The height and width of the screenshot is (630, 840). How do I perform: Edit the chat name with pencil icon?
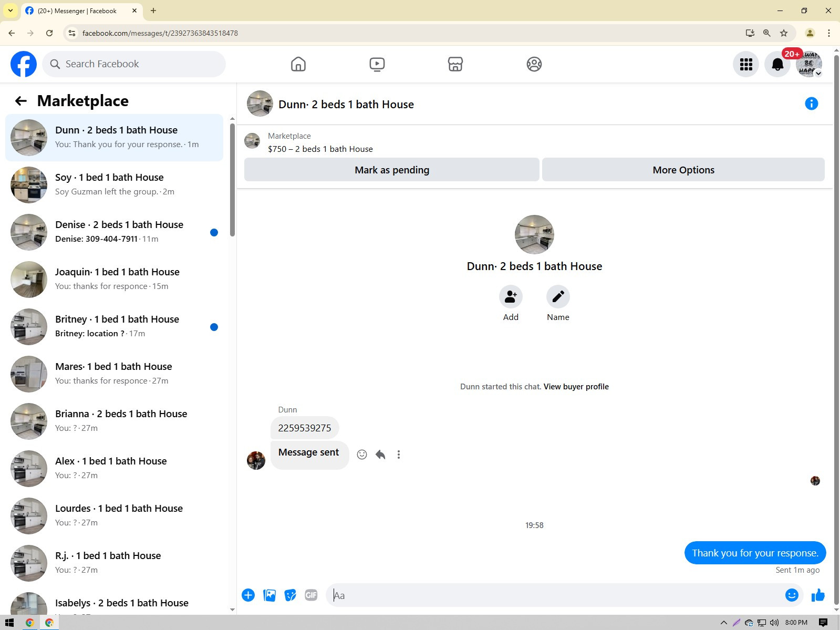[558, 297]
